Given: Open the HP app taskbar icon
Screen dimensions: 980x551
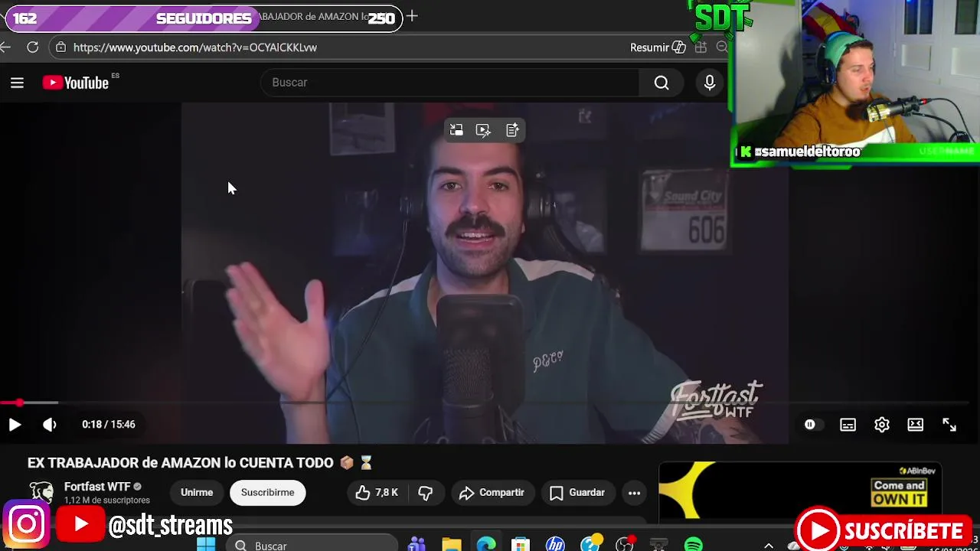Looking at the screenshot, I should (x=555, y=545).
